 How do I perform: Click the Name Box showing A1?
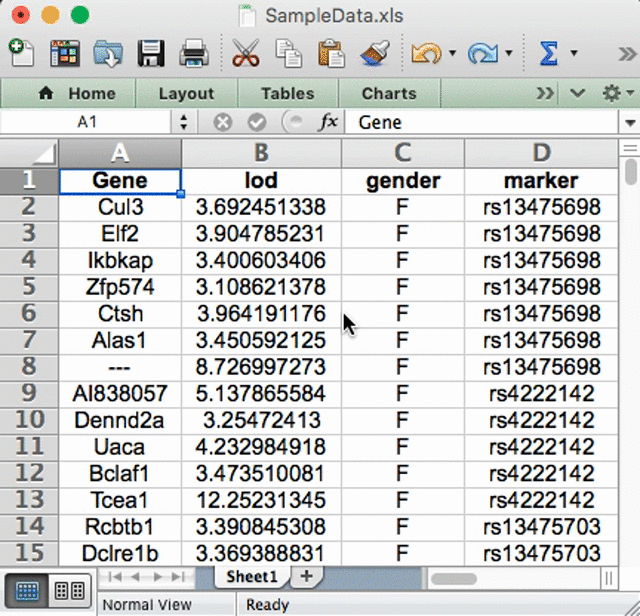point(87,122)
